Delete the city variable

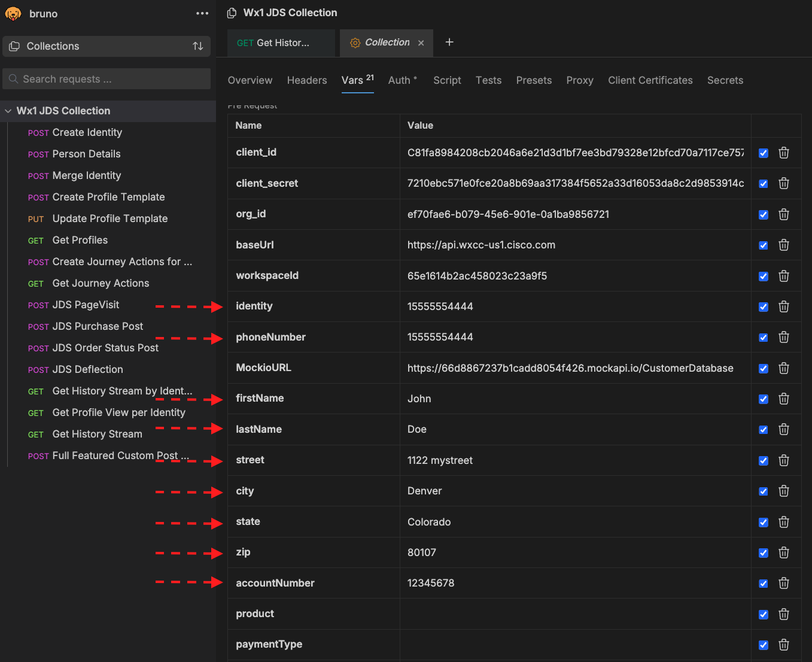click(x=784, y=491)
